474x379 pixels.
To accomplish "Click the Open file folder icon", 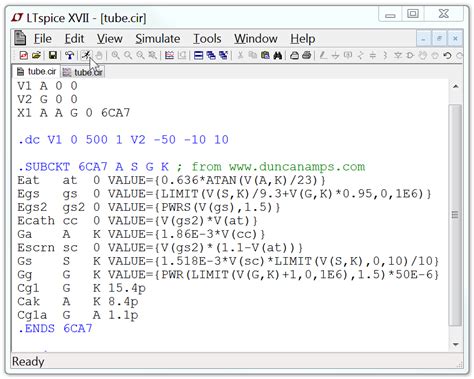I will pyautogui.click(x=36, y=55).
